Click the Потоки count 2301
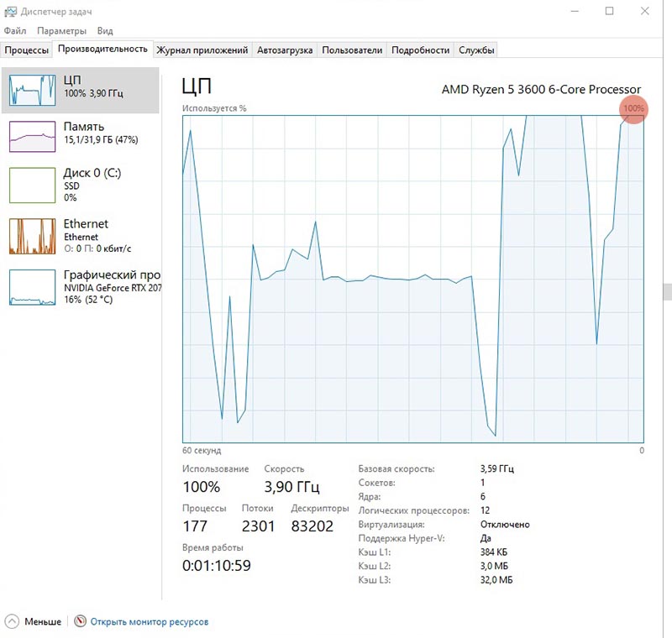Image resolution: width=672 pixels, height=638 pixels. tap(258, 526)
